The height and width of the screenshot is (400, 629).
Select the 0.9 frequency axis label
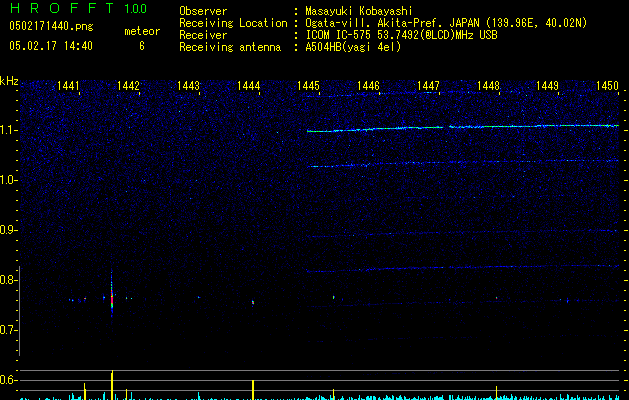(9, 230)
